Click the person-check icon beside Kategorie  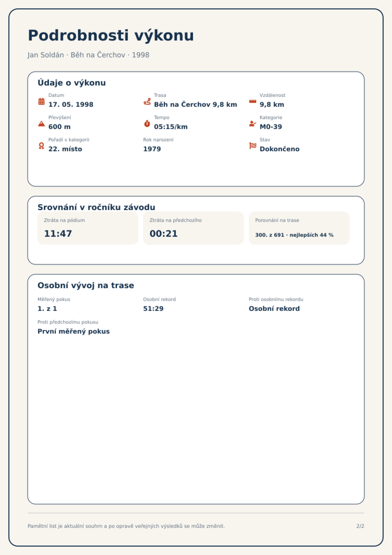click(x=253, y=124)
